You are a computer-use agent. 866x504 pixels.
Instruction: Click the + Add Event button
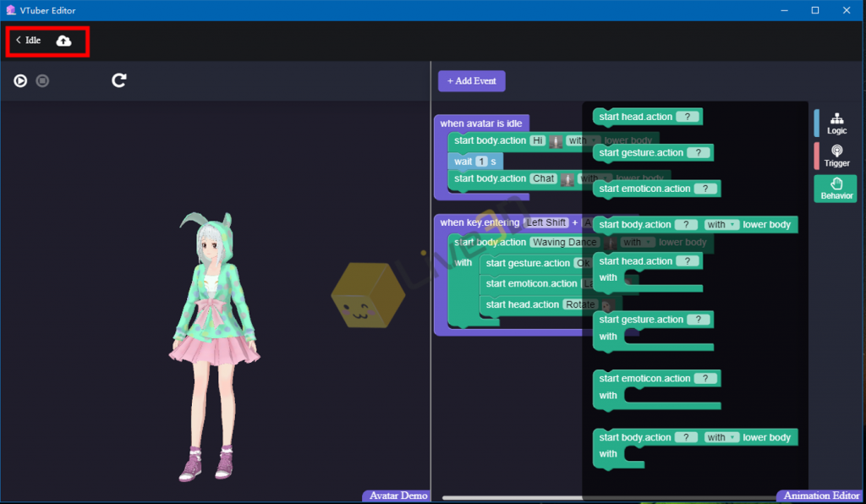tap(472, 81)
